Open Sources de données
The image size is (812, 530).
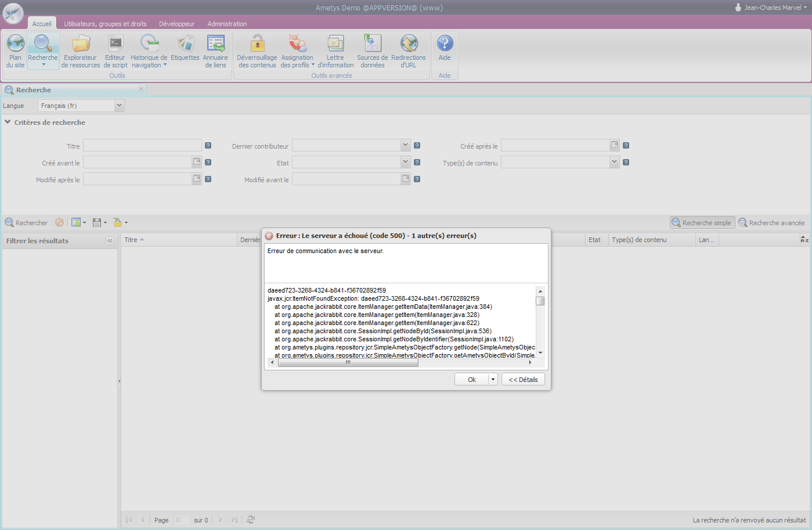372,51
